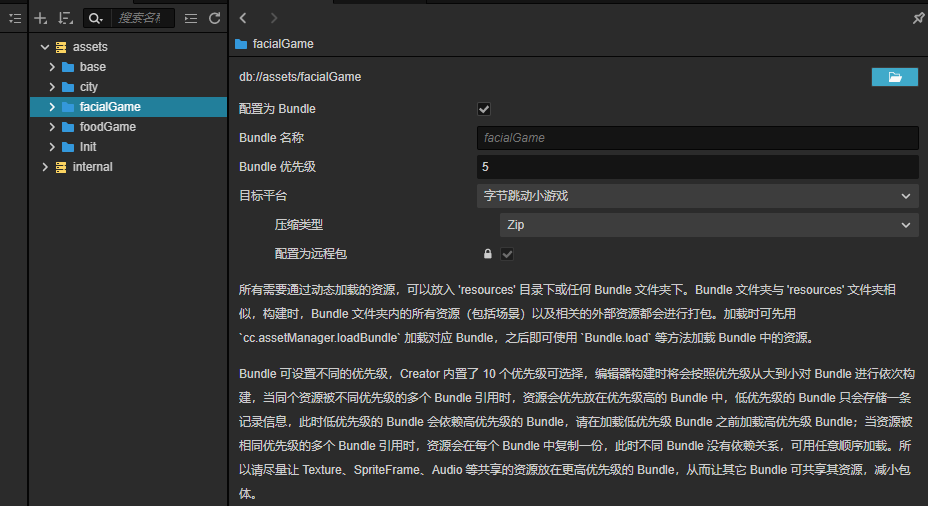This screenshot has width=928, height=506.
Task: Click the city folder icon
Action: 68,87
